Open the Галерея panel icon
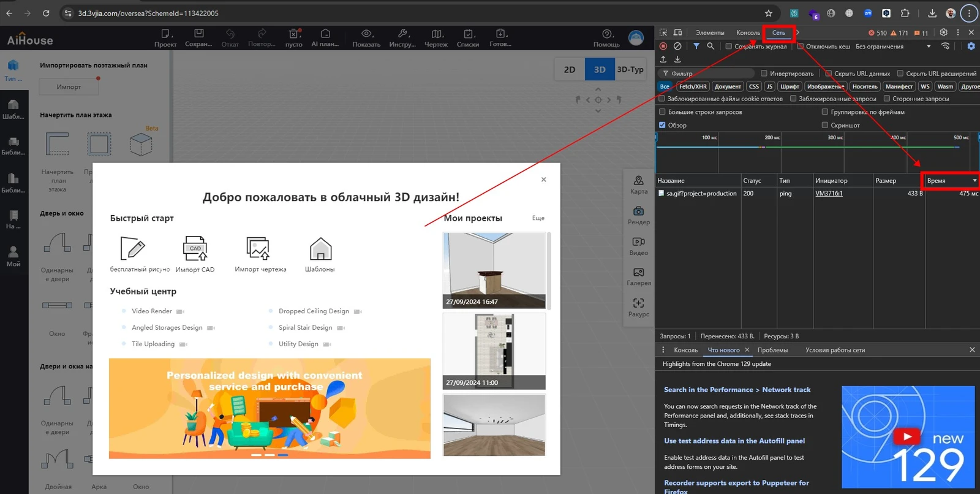 point(638,273)
